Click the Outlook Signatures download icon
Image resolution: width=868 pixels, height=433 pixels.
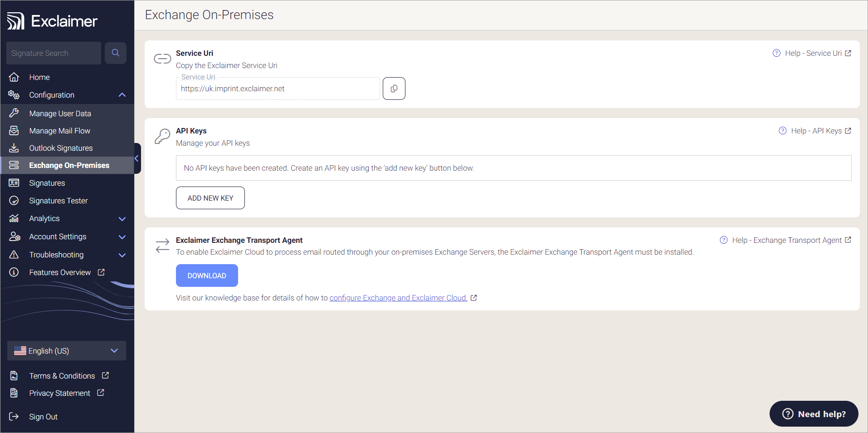14,148
